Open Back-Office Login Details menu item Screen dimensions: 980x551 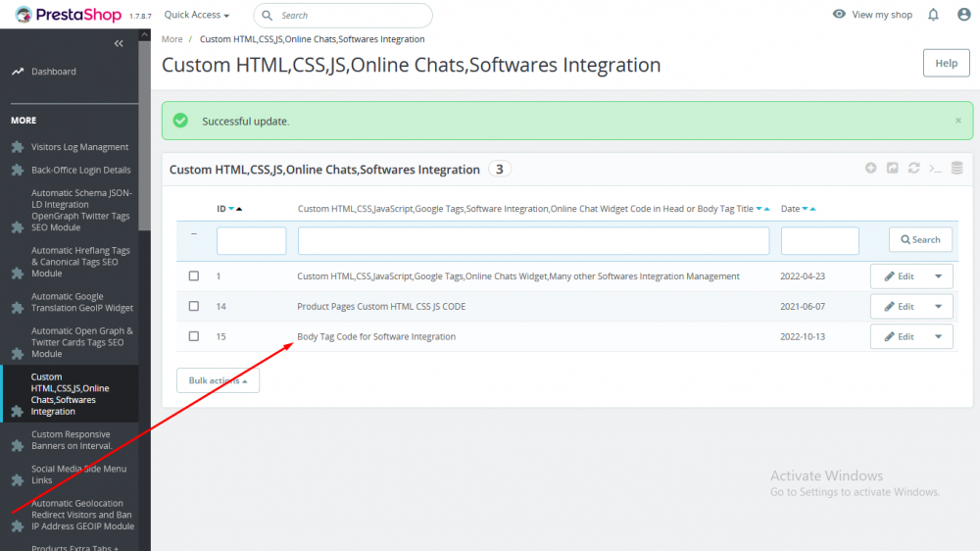[x=81, y=171]
